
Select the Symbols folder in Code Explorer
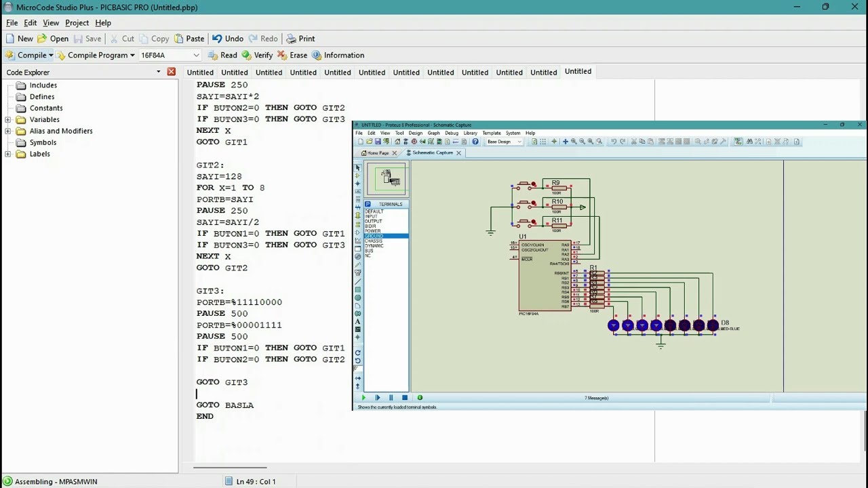pyautogui.click(x=37, y=143)
